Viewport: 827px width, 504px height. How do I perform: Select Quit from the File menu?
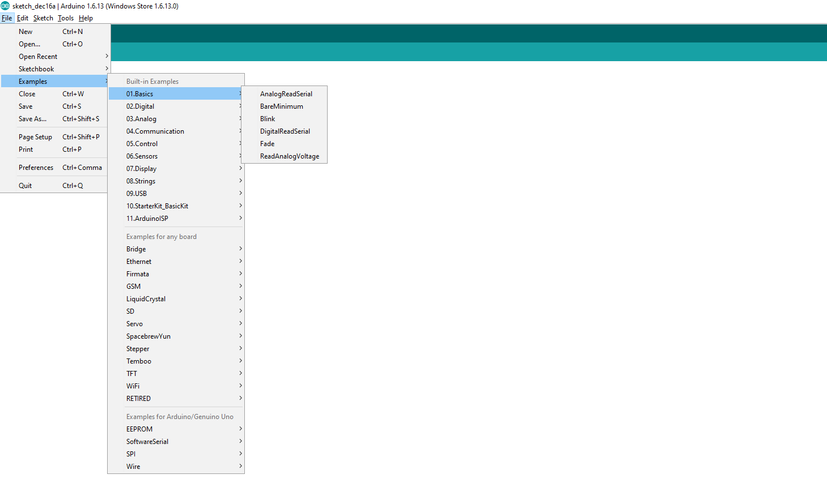click(26, 186)
